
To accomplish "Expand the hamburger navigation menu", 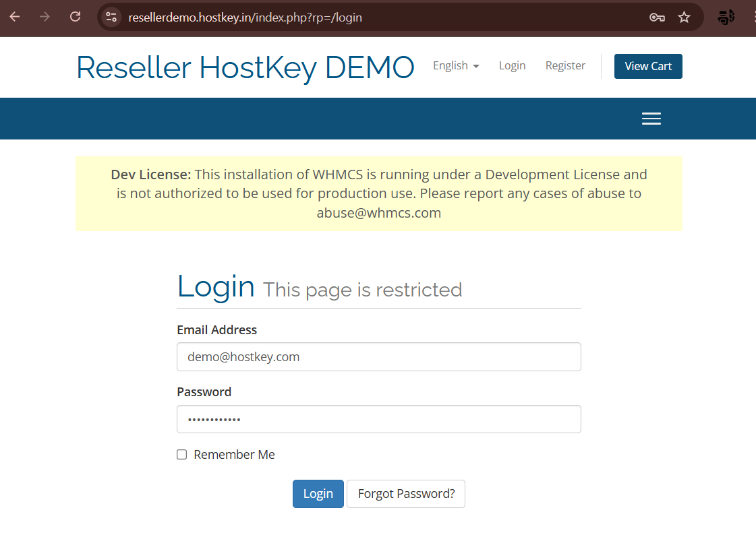I will click(x=651, y=119).
